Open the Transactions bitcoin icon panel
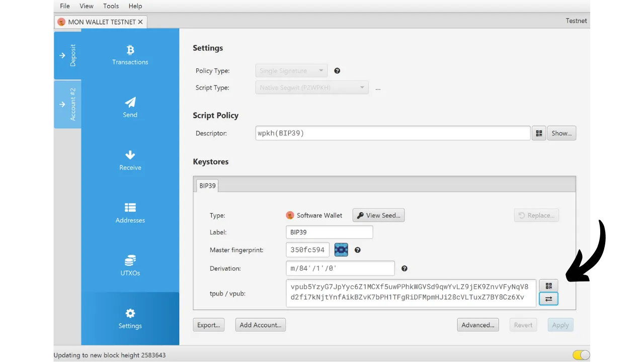Viewport: 644px width, 362px height. click(x=130, y=55)
